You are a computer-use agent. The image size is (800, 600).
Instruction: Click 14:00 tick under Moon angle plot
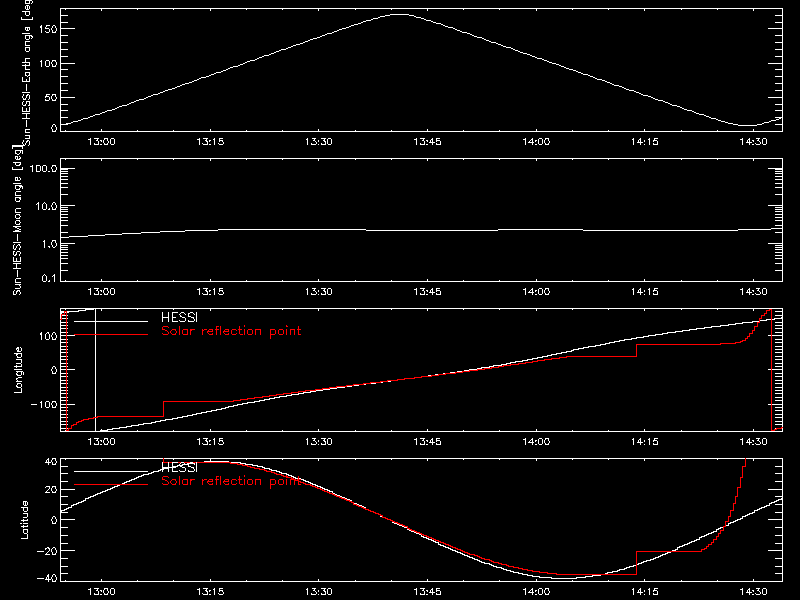click(536, 292)
